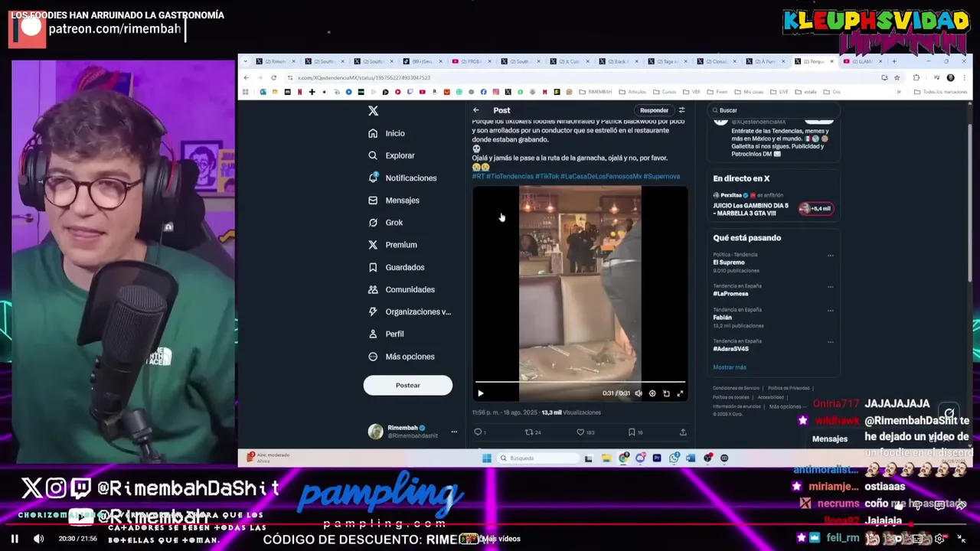980x551 pixels.
Task: Mute the YouTube player volume
Action: tap(39, 539)
